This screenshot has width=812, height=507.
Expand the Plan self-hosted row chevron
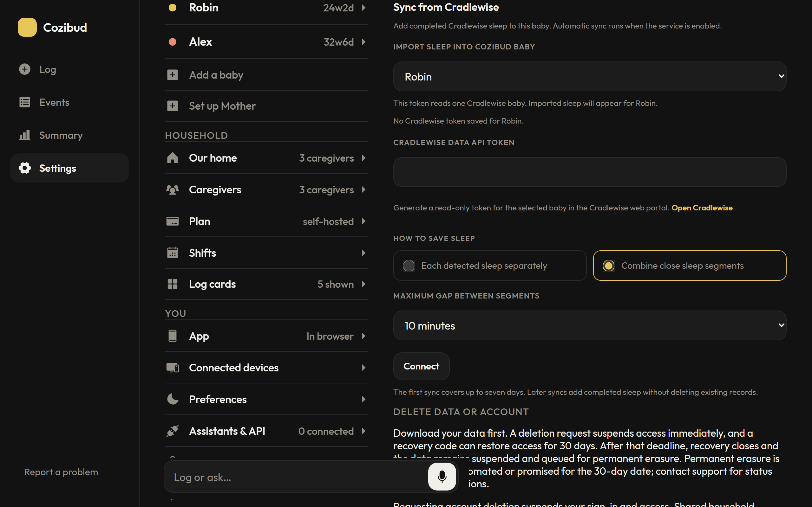tap(364, 221)
